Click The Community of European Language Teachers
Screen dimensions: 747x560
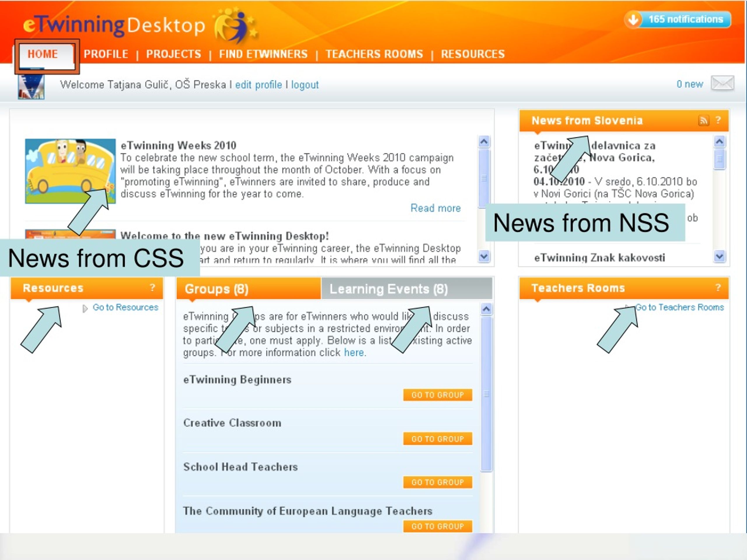308,511
